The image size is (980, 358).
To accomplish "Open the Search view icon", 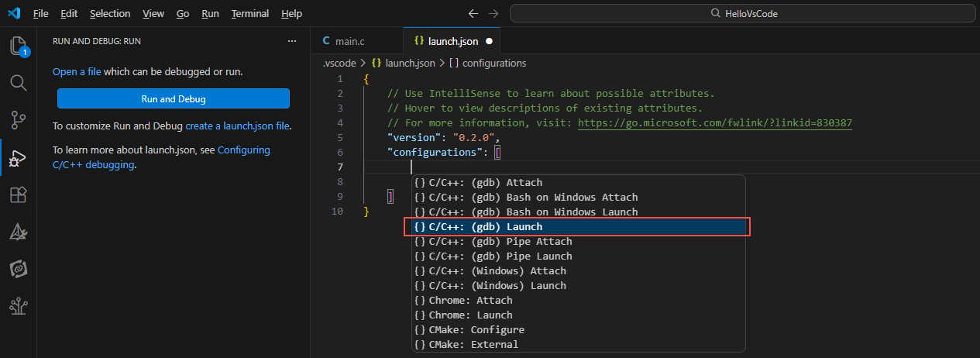I will tap(19, 83).
